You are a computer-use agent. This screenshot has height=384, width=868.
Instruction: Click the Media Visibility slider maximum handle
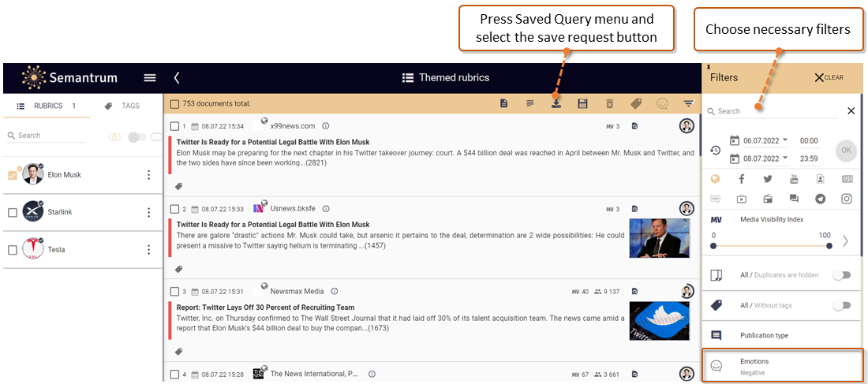829,246
